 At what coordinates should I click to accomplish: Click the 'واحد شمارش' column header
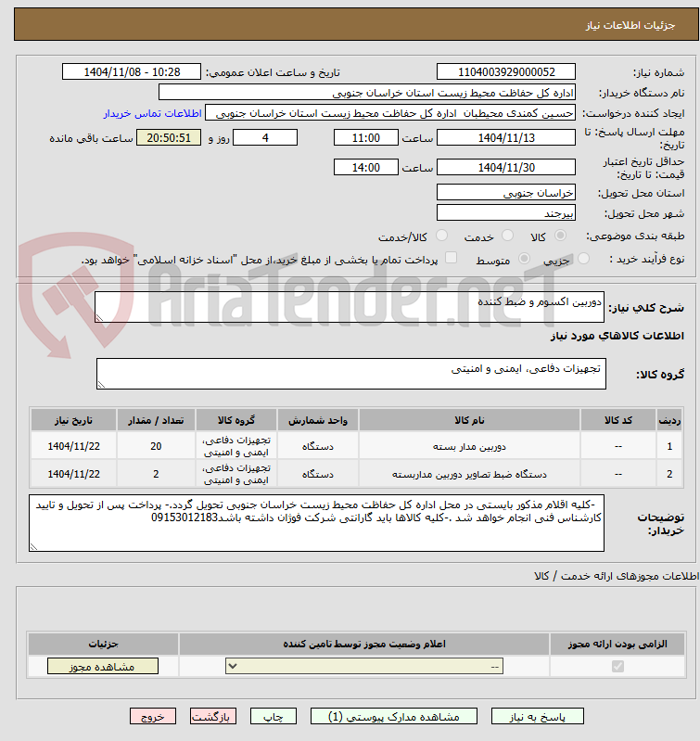318,420
